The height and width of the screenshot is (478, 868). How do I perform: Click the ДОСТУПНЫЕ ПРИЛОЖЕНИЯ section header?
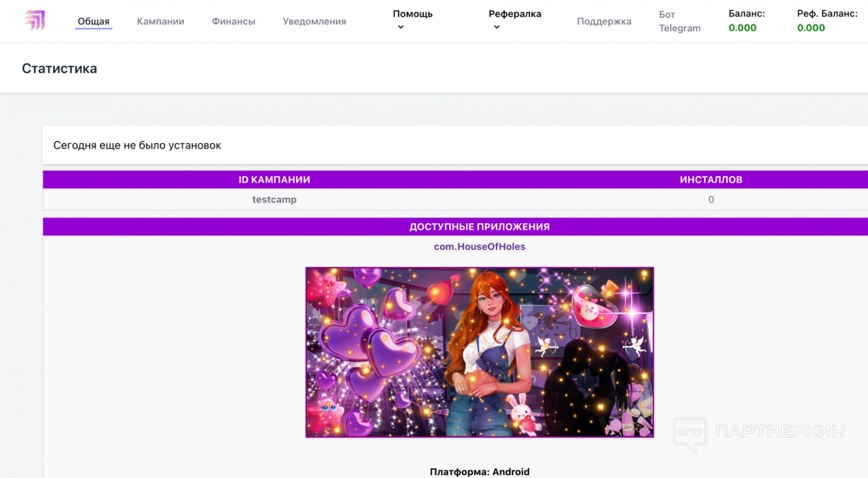tap(480, 227)
